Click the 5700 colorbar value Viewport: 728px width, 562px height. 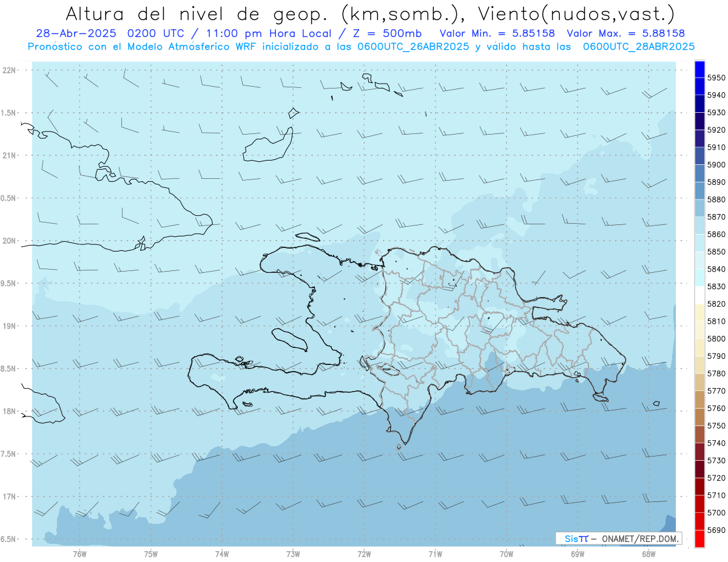click(716, 512)
